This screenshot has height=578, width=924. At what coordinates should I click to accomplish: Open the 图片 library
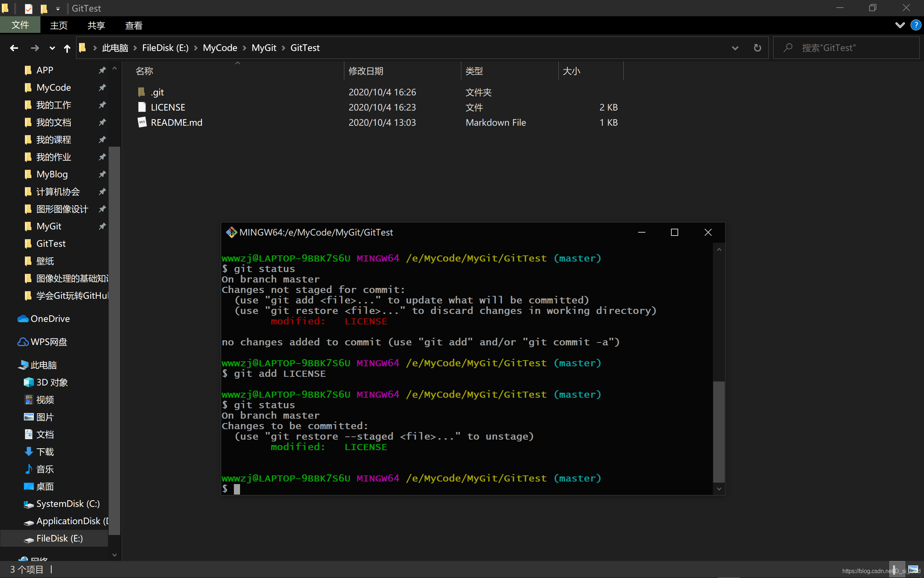[x=39, y=417]
